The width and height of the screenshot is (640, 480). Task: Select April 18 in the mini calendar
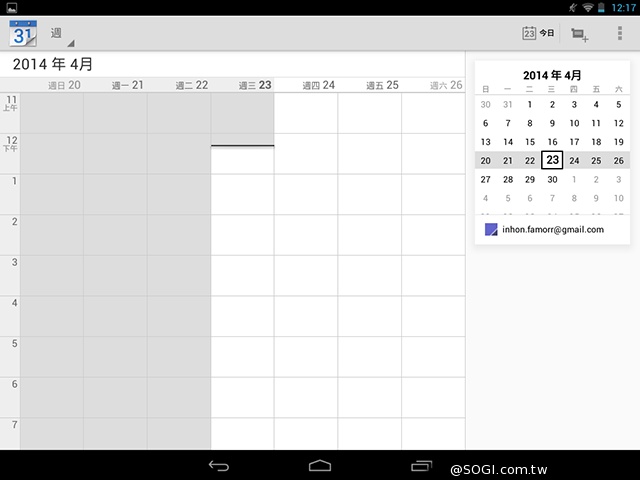(596, 142)
